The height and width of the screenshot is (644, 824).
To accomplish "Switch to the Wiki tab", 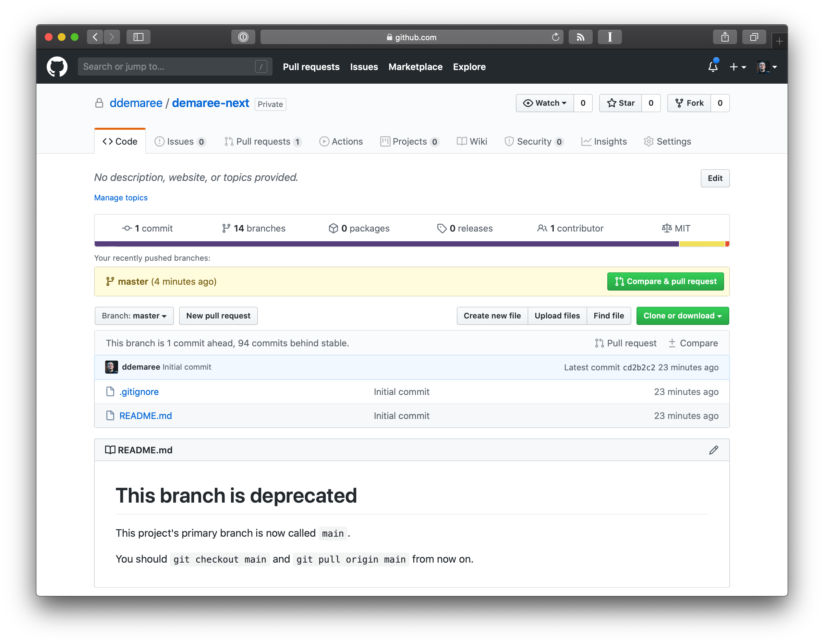I will (x=472, y=141).
